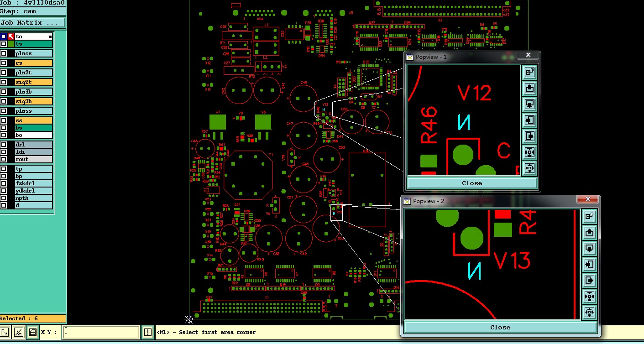Toggle display of the 'bs' layer
644x344 pixels.
click(3, 128)
